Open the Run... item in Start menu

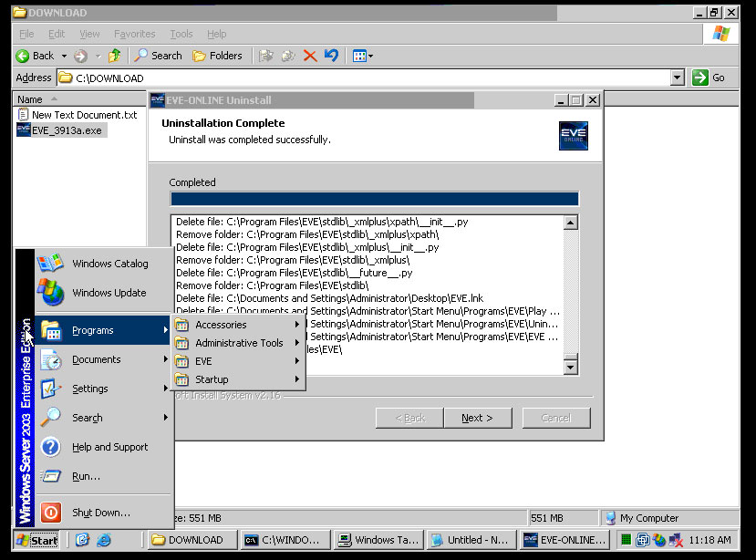pos(104,477)
